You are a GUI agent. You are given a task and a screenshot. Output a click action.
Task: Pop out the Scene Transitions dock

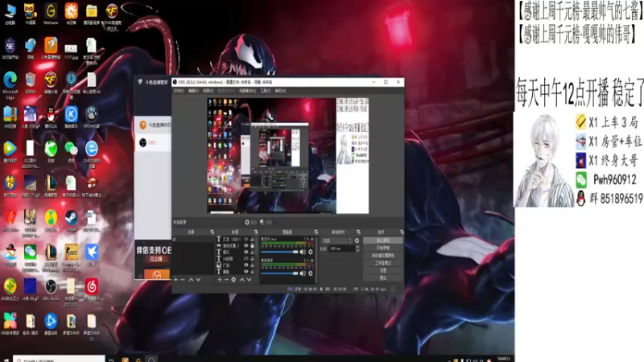[x=358, y=232]
